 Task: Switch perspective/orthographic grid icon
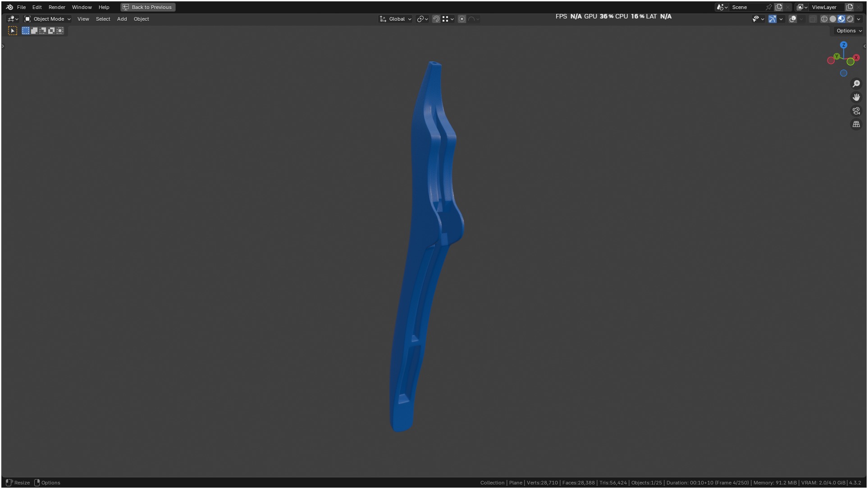[856, 124]
